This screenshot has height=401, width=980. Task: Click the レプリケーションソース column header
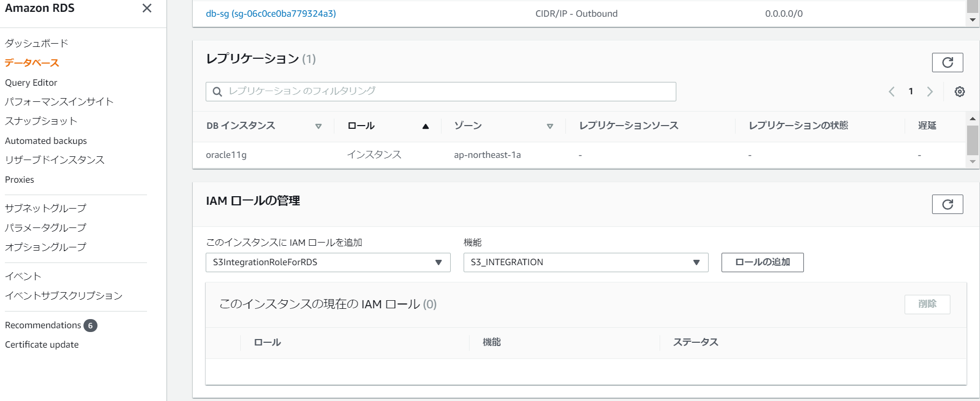coord(629,126)
